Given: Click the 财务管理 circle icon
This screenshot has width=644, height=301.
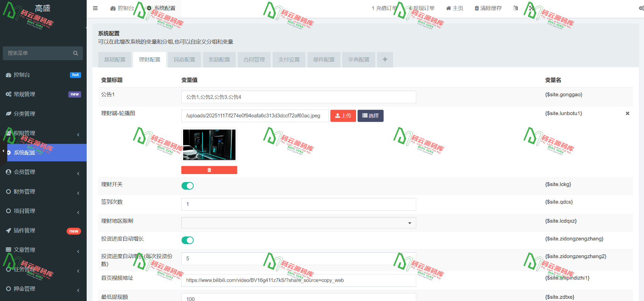Looking at the screenshot, I should (x=8, y=191).
